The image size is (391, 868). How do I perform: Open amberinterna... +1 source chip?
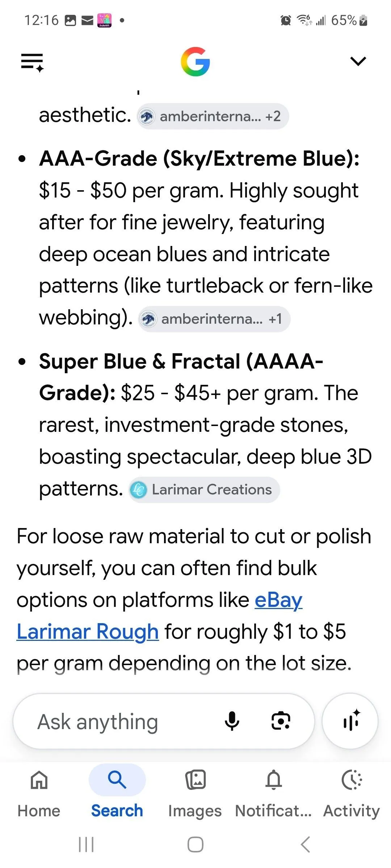[x=214, y=319]
